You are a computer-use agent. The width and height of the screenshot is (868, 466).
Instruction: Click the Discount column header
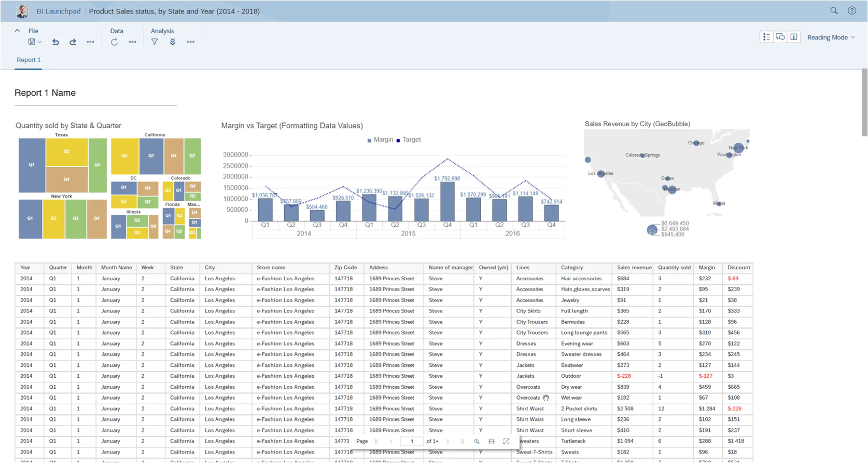[738, 268]
